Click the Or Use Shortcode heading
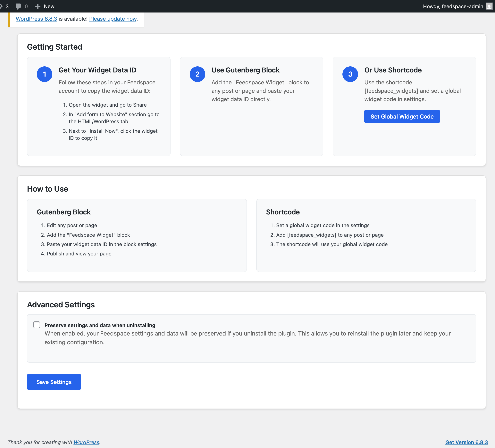This screenshot has height=448, width=495. pyautogui.click(x=393, y=70)
